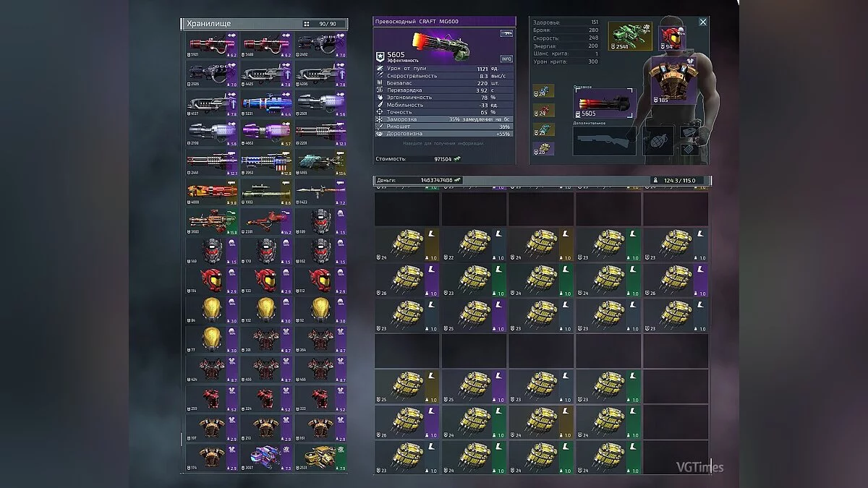
Task: Click the Дороговизна perk row
Action: [445, 134]
